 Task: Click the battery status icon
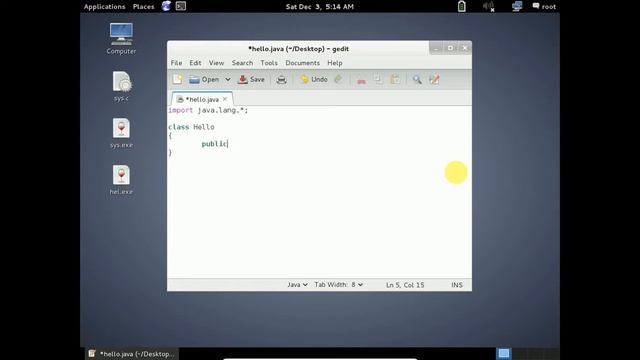462,6
